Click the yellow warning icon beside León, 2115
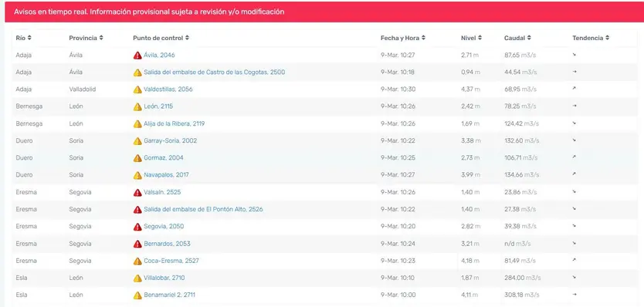The image size is (644, 307). tap(137, 106)
